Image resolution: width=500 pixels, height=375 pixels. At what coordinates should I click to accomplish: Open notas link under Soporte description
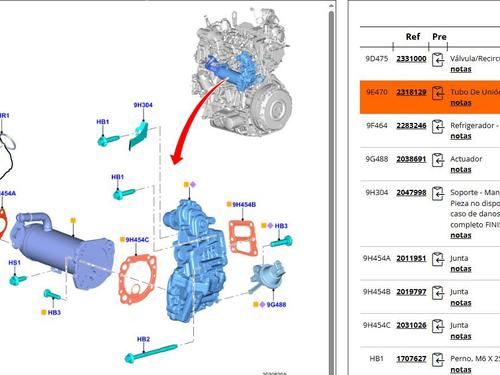tap(461, 235)
